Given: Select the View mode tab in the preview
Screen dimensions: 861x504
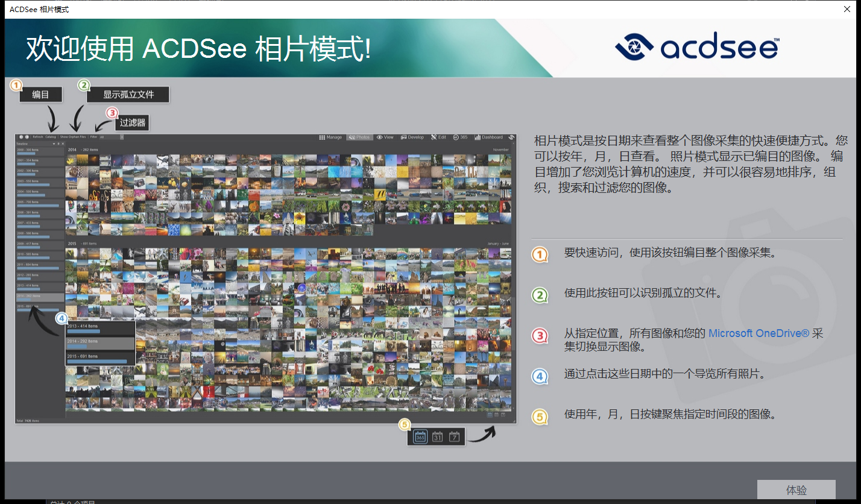Looking at the screenshot, I should [x=385, y=137].
